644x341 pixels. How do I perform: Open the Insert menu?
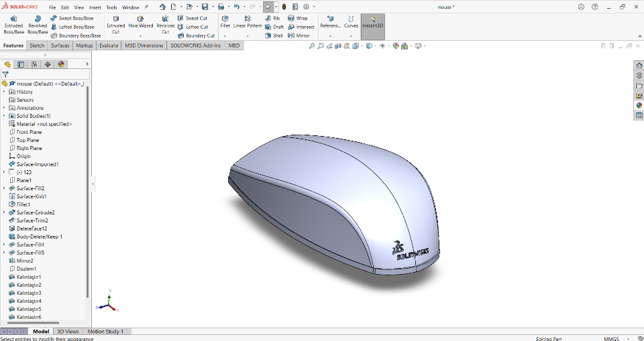pyautogui.click(x=95, y=7)
